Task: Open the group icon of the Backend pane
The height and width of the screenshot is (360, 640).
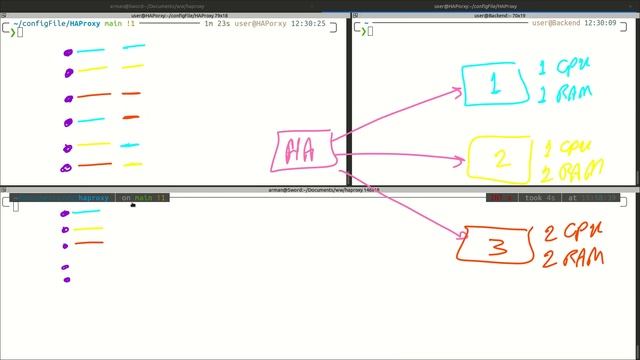Action: pos(356,16)
